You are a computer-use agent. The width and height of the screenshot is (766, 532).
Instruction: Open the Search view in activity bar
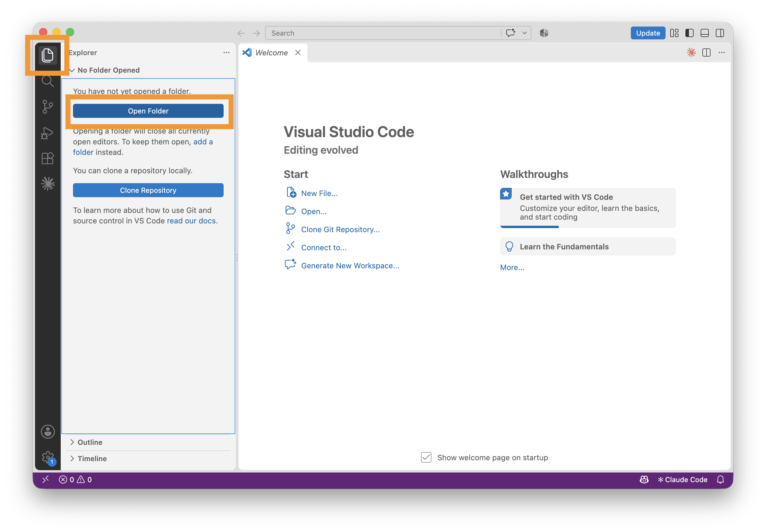tap(48, 81)
